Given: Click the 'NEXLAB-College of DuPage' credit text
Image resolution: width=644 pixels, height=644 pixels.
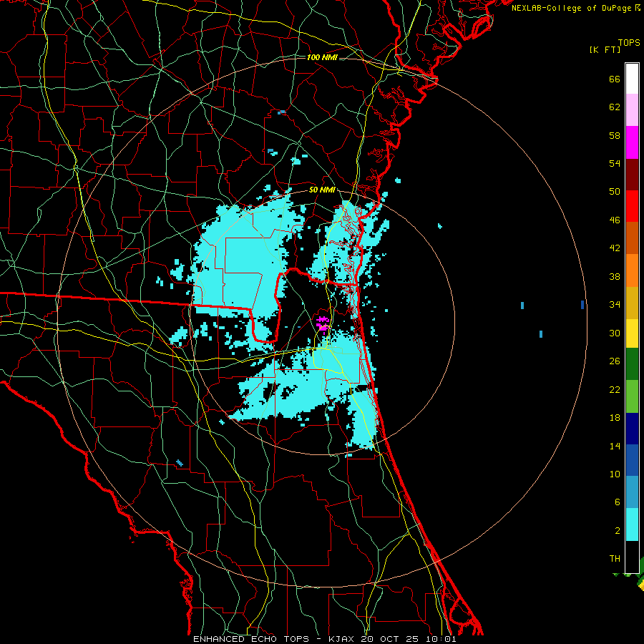Looking at the screenshot, I should pyautogui.click(x=571, y=8).
